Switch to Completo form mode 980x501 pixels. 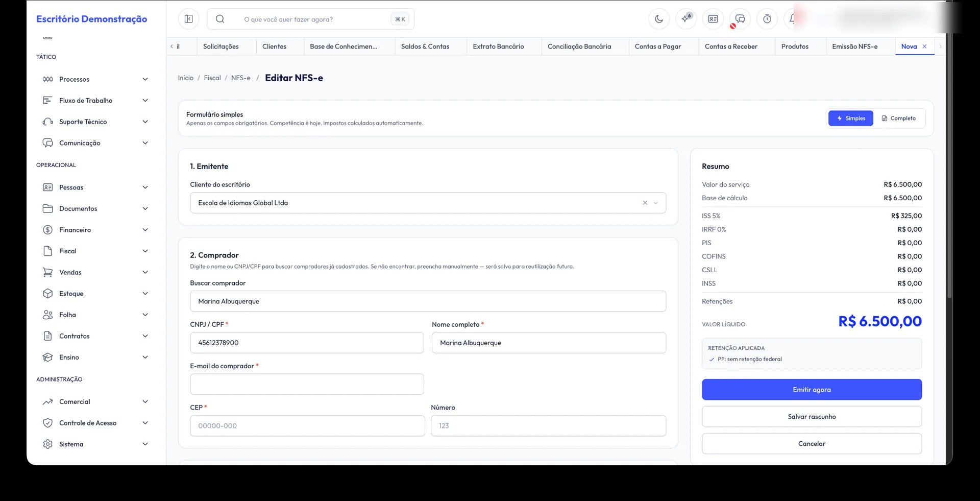point(898,118)
